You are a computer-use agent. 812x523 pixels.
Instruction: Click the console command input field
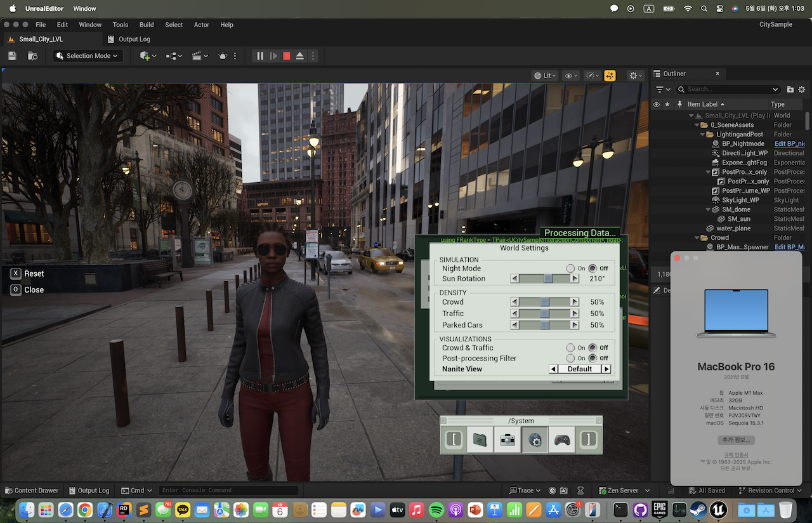[228, 490]
